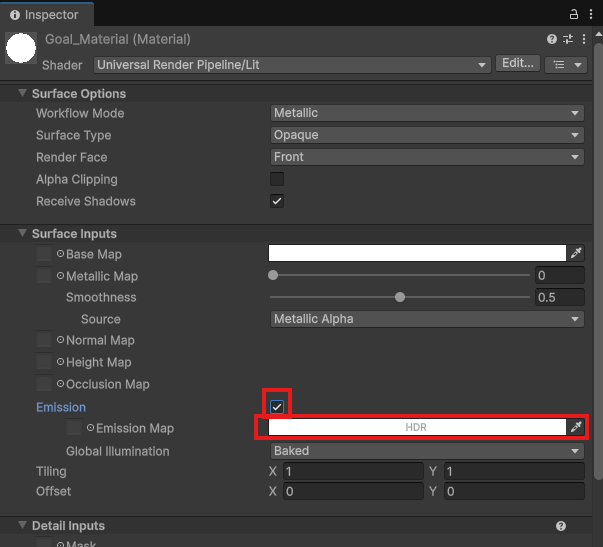Screen dimensions: 603x547
Task: Click the Smoothness value field
Action: [560, 297]
